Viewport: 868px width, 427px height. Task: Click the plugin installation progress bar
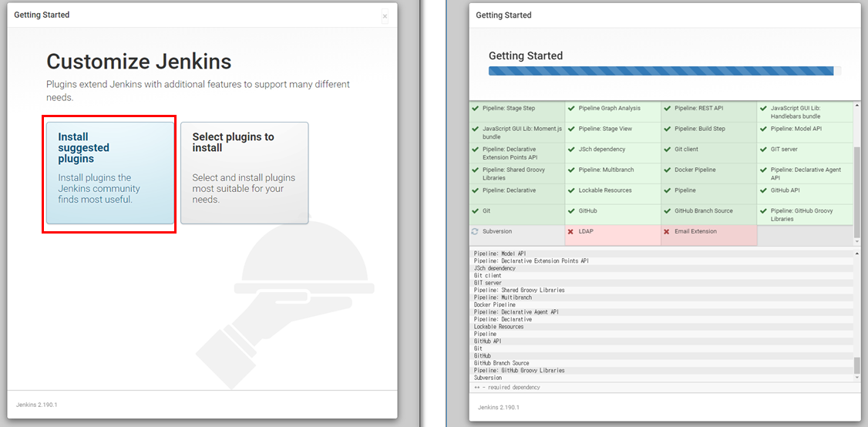(x=664, y=71)
